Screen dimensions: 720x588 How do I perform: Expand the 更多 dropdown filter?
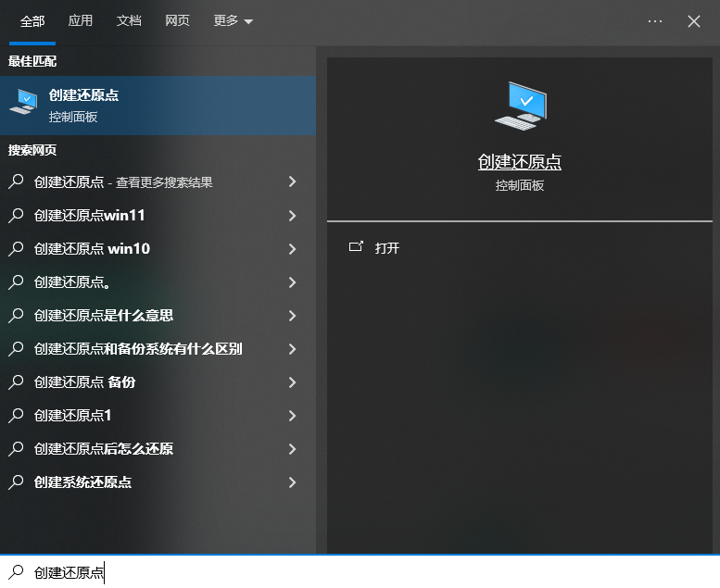(x=233, y=21)
